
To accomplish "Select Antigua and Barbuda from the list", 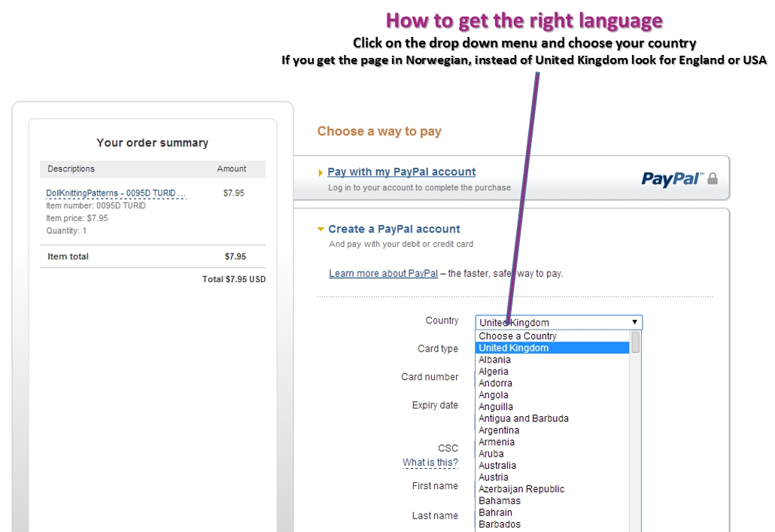I will [x=552, y=418].
